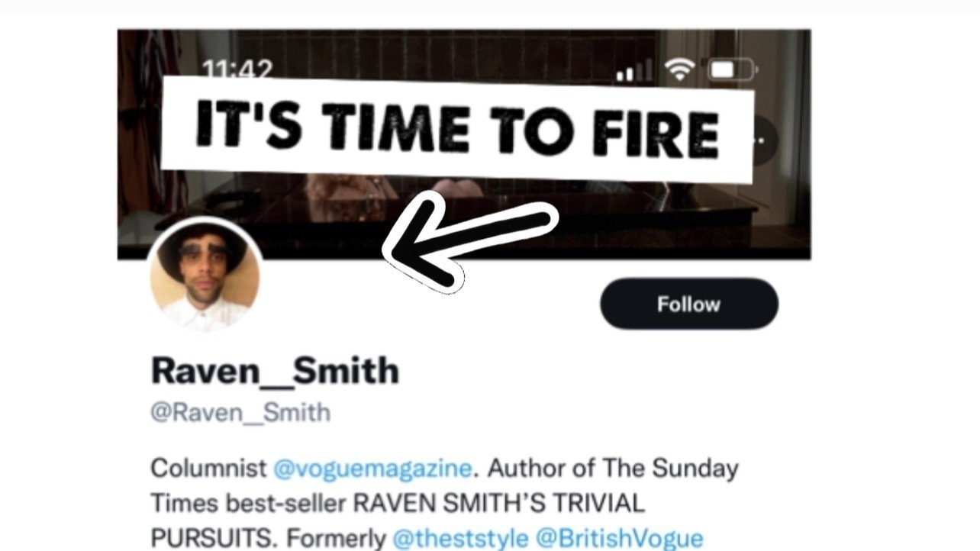Open the partly hidden three-dots more menu

[x=763, y=141]
